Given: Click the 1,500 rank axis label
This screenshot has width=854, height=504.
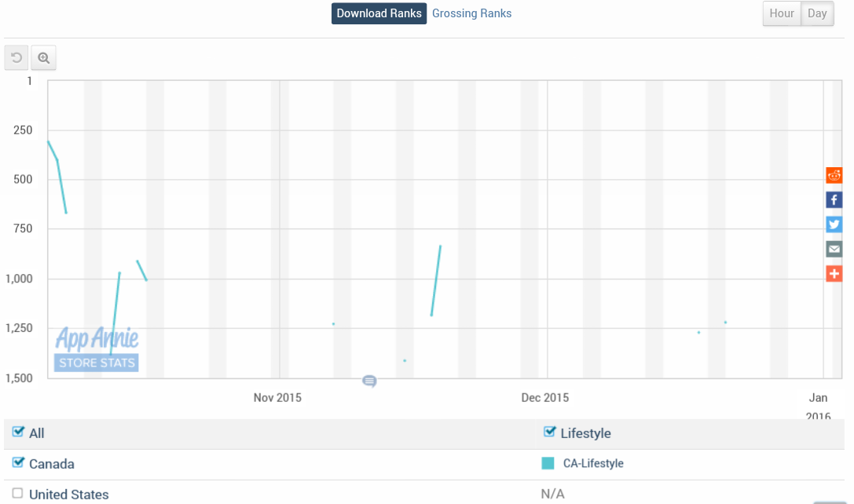Looking at the screenshot, I should pos(19,378).
